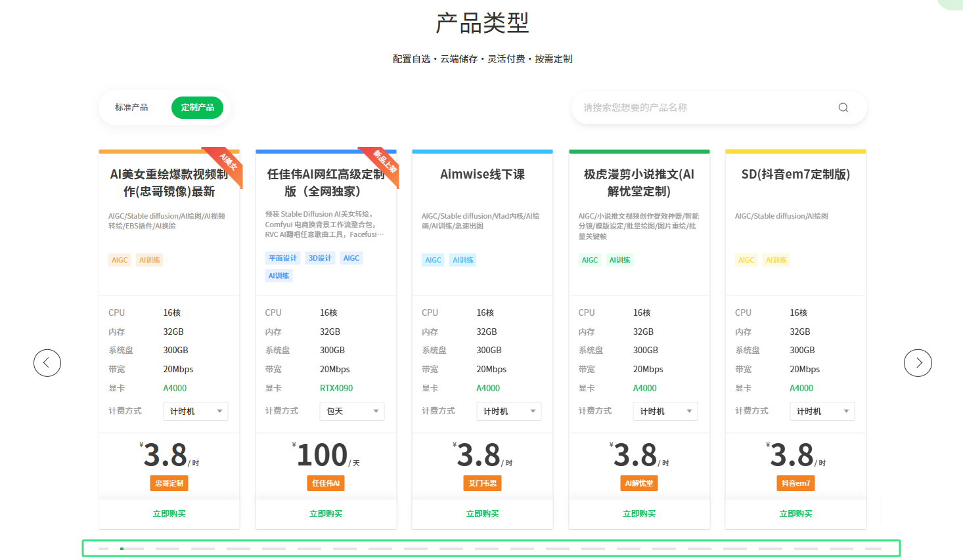
Task: Click the A4000 value on 极虎漫剪 card
Action: click(x=645, y=388)
